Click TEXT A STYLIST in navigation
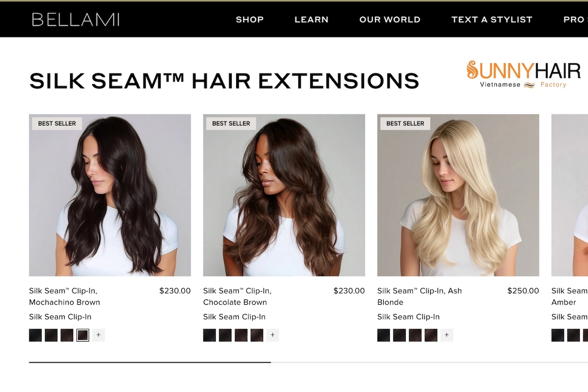Viewport: 588px width, 392px height. 492,20
